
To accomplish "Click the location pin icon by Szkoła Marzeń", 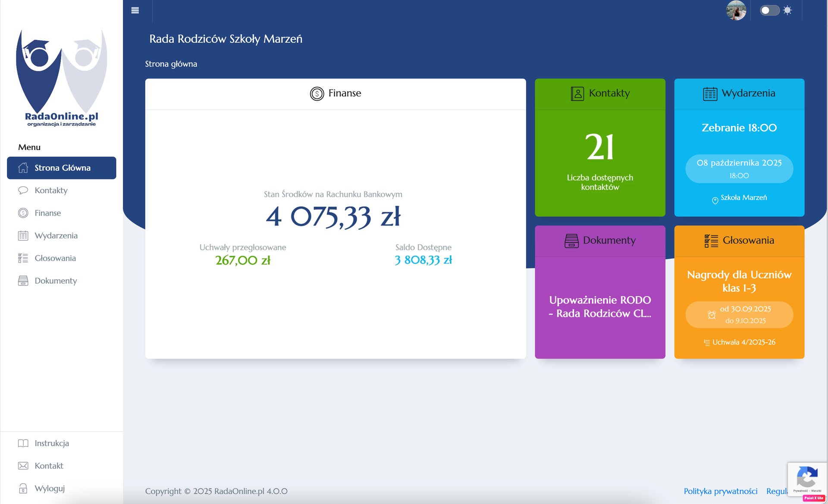I will [715, 200].
